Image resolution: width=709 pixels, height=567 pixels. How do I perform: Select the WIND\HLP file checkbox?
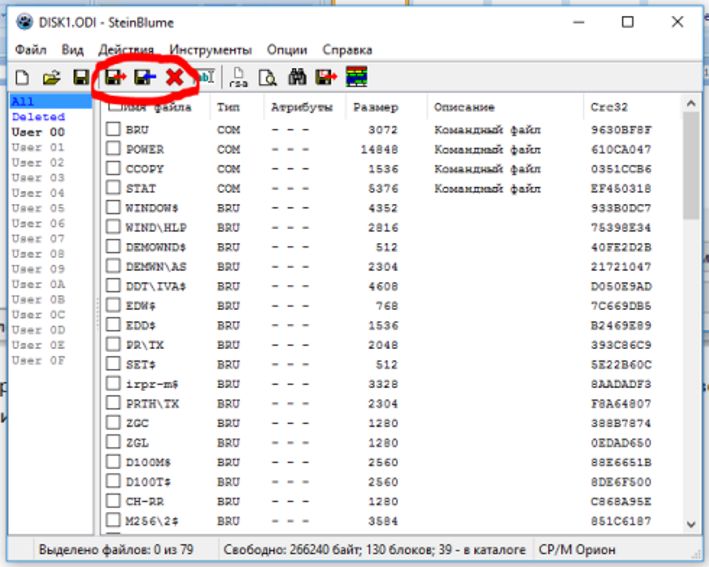tap(113, 227)
